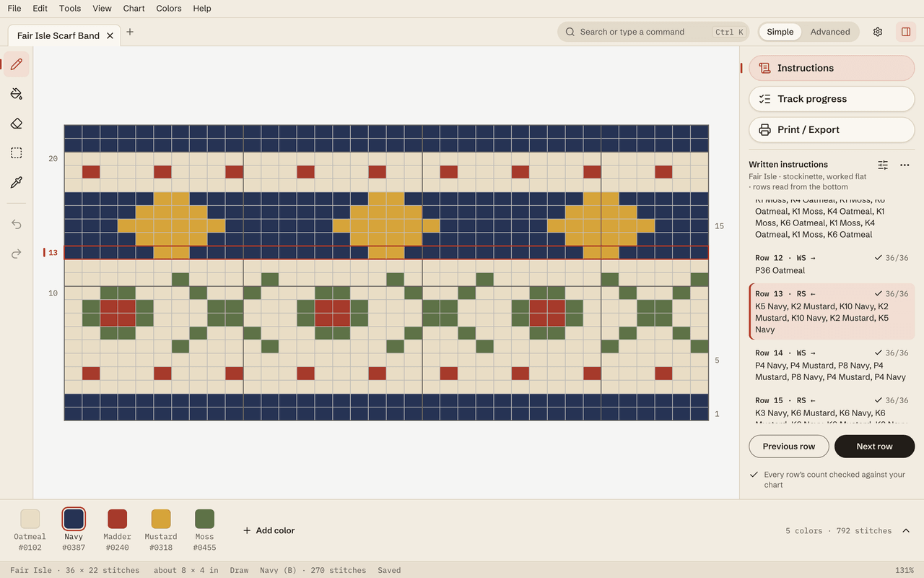Focus the search or command field
924x578 pixels.
tap(653, 32)
